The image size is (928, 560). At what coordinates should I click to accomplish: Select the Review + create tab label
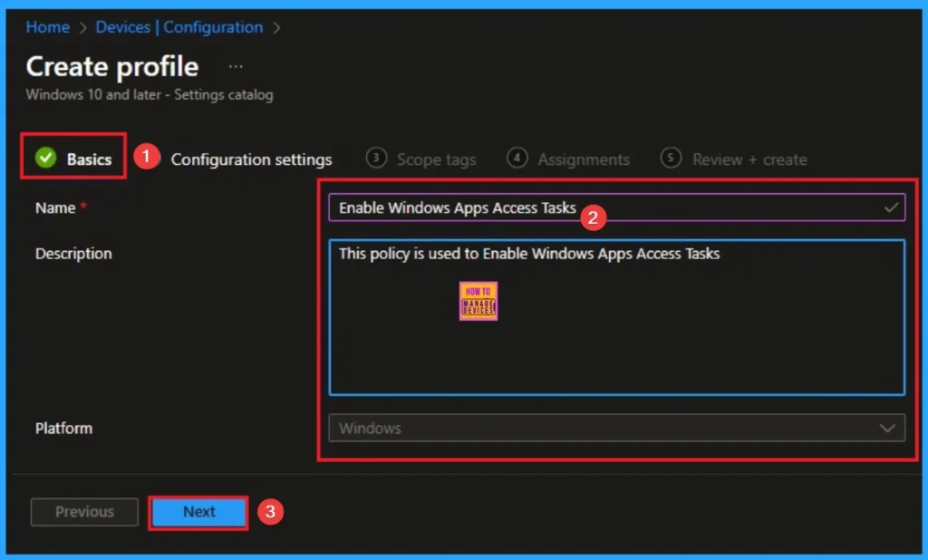[749, 159]
